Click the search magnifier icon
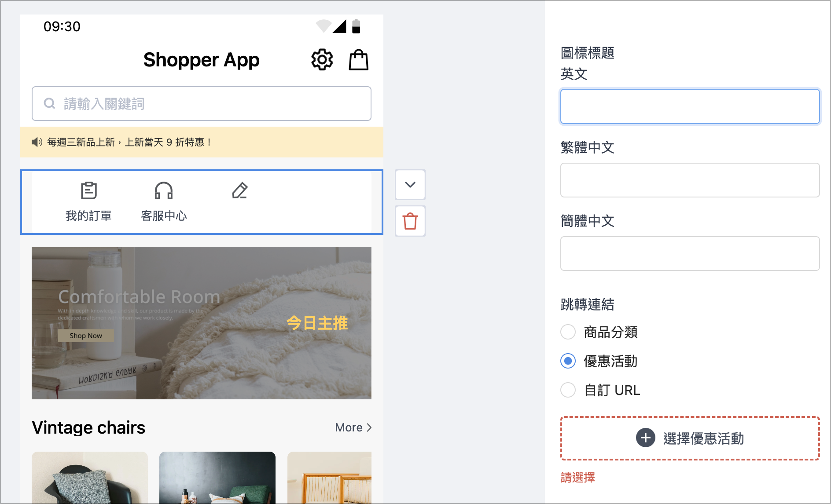The image size is (831, 504). [50, 104]
